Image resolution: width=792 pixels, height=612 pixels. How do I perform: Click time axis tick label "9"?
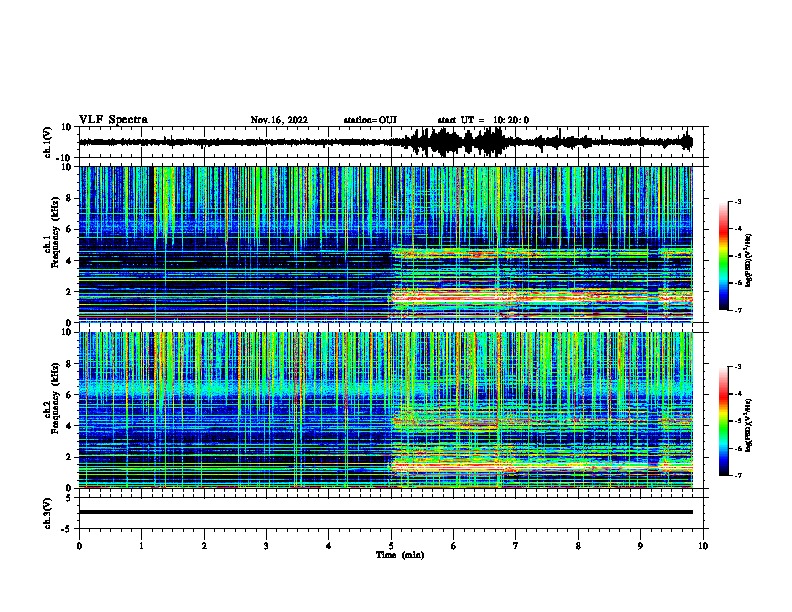[x=640, y=546]
